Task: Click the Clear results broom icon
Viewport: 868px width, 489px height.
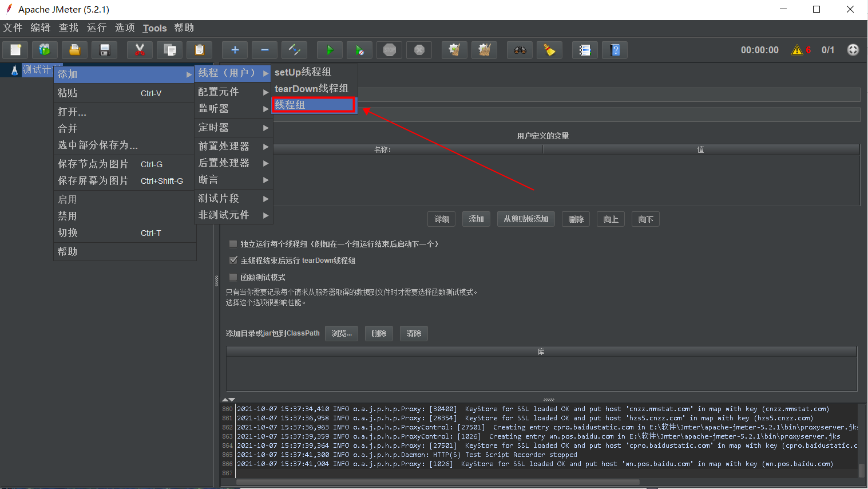Action: tap(454, 50)
